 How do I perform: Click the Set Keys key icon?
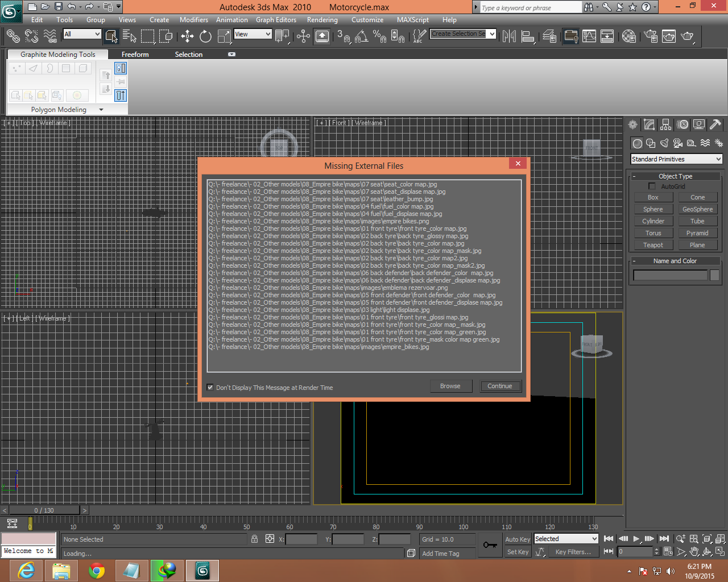point(490,545)
